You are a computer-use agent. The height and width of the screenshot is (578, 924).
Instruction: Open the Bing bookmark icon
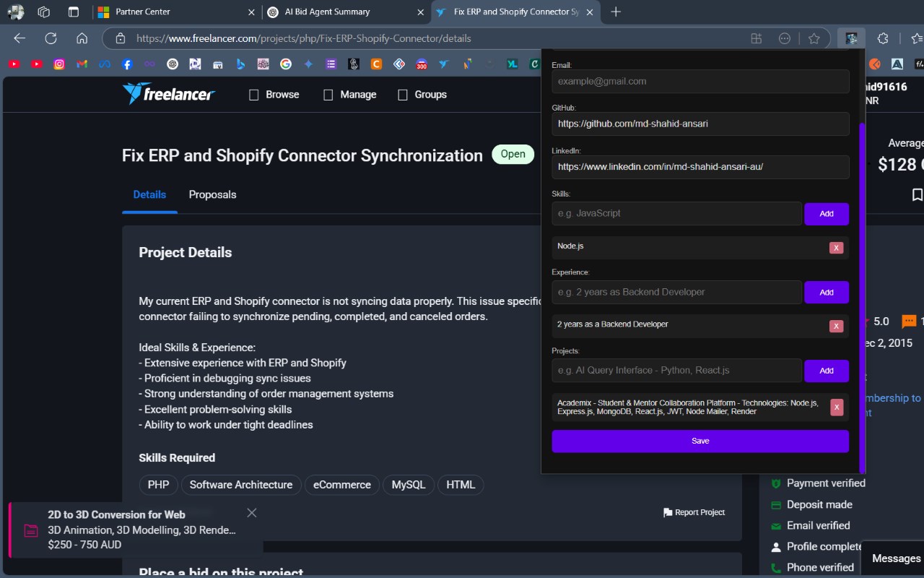[240, 64]
